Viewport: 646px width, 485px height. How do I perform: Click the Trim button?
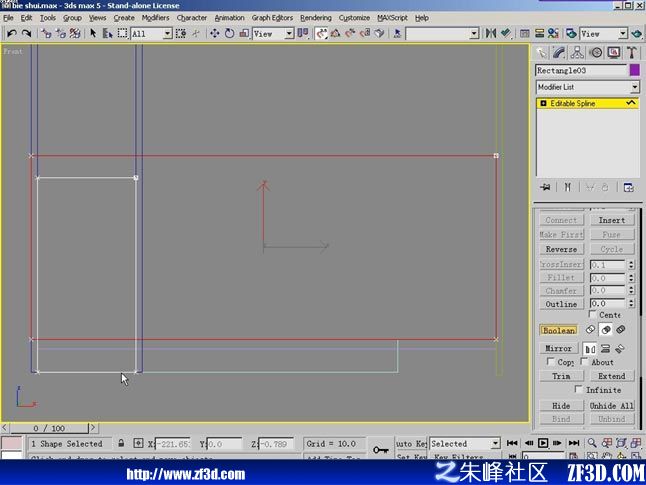click(x=561, y=376)
